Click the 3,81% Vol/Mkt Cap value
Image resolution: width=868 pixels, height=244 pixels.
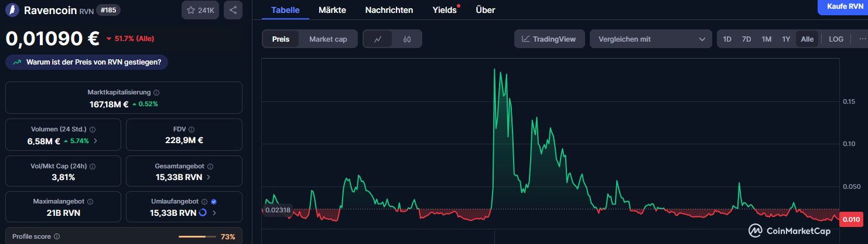(63, 177)
